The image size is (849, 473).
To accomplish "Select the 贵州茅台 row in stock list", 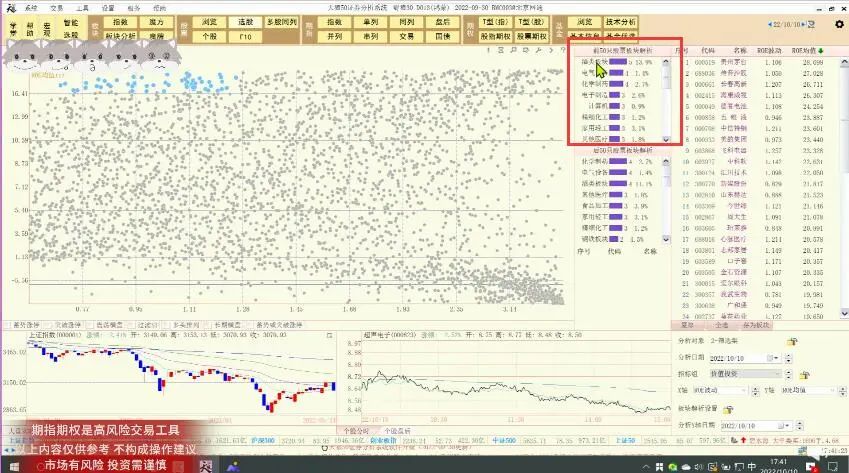I will point(739,62).
